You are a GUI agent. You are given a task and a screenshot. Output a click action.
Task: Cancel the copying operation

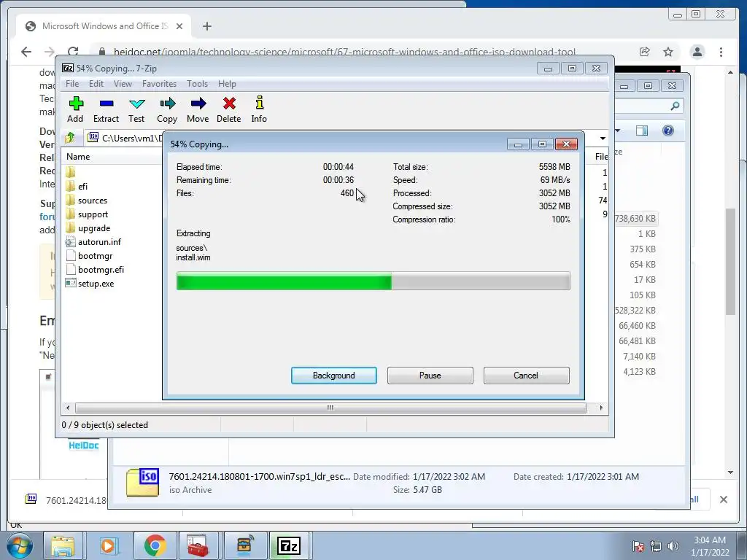coord(526,376)
